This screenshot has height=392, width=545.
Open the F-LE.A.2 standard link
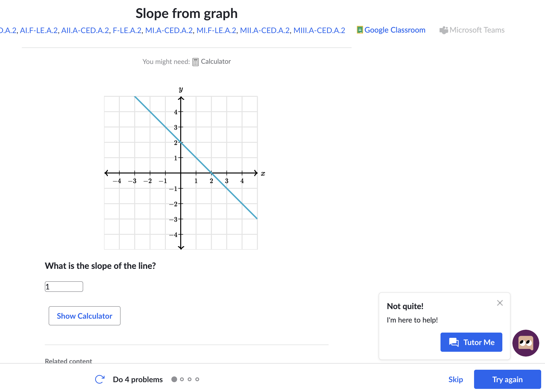point(127,30)
